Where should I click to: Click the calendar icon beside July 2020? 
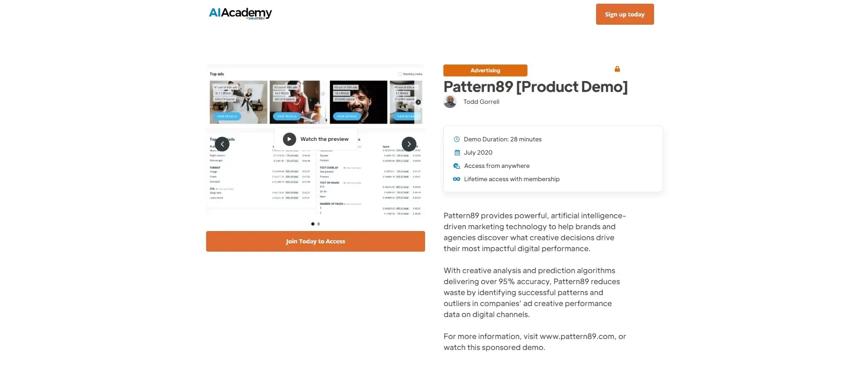pos(457,152)
